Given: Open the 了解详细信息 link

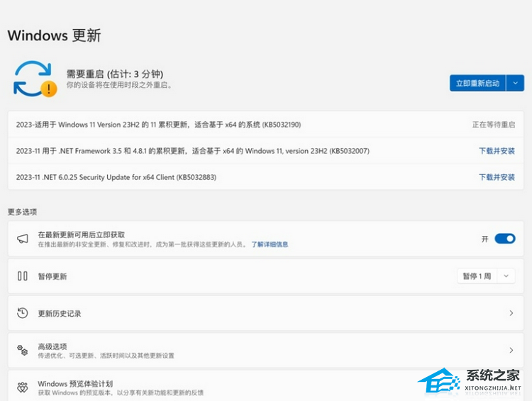Looking at the screenshot, I should tap(270, 244).
